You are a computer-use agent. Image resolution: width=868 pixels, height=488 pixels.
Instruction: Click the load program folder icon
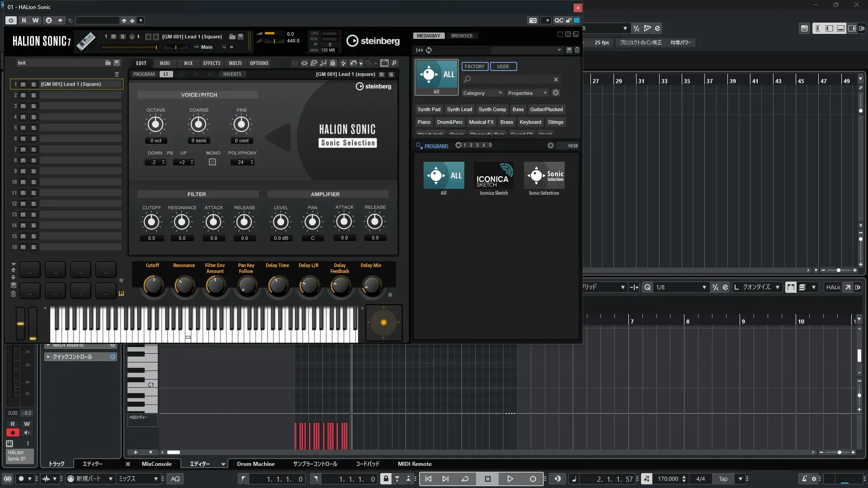232,37
